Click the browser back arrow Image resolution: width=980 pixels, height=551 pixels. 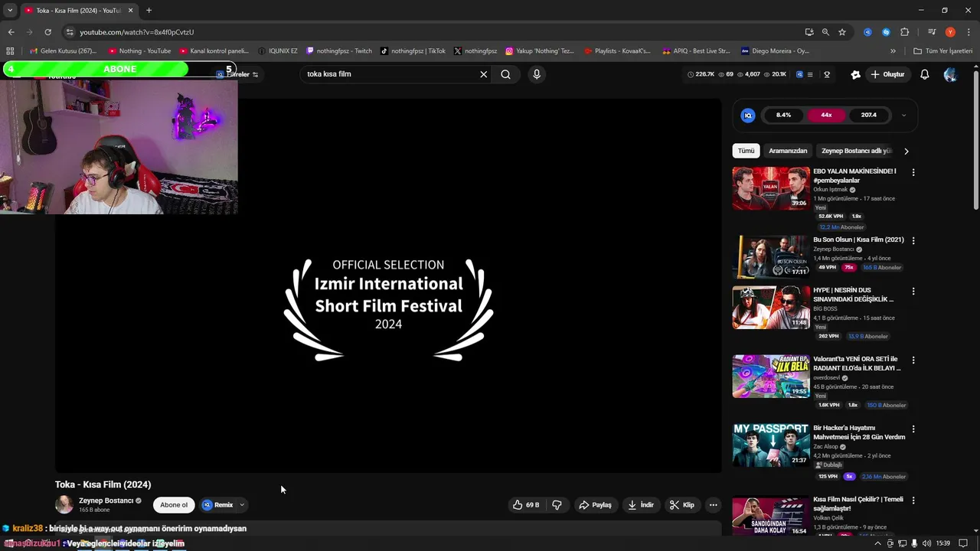click(x=11, y=32)
